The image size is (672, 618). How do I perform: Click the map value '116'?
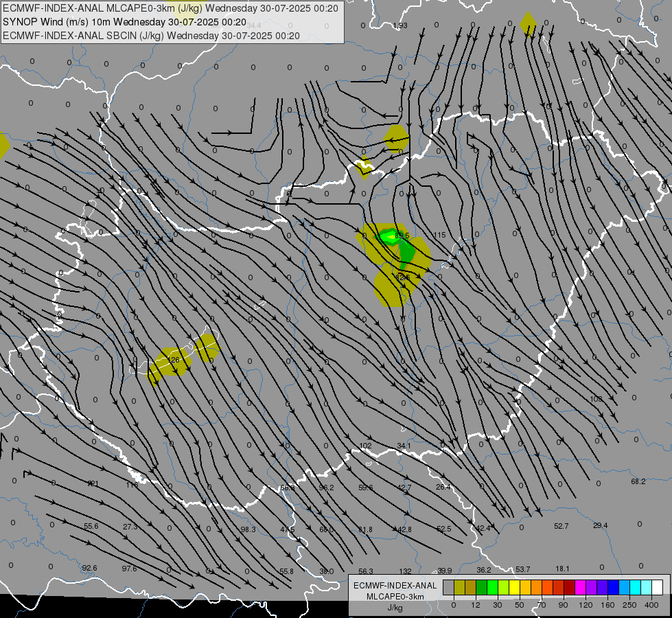coord(132,485)
